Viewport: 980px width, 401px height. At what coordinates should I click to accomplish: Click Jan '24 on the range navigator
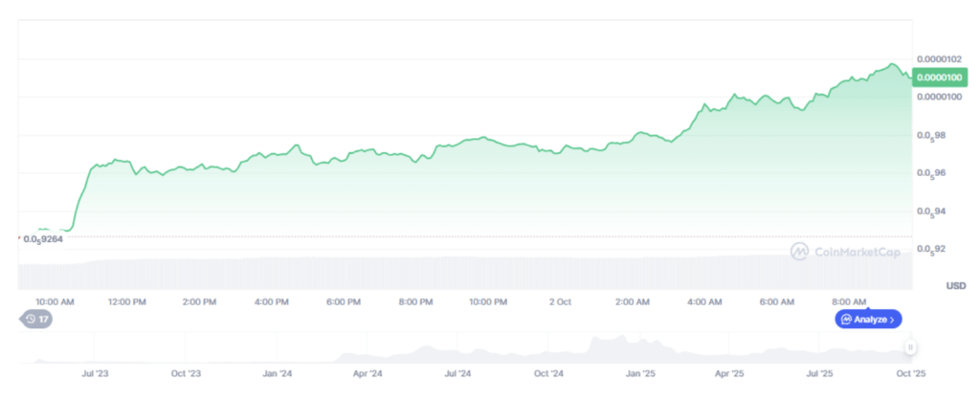point(277,373)
